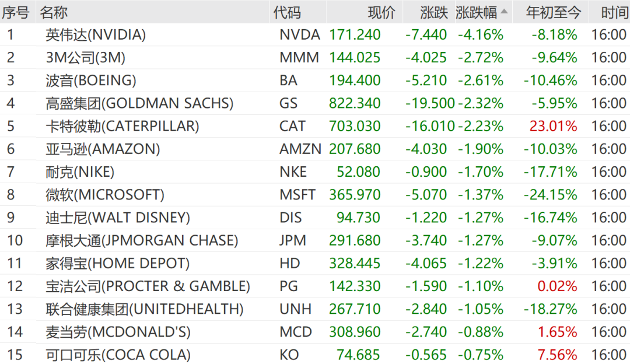Sort by the 现价 column header

(x=381, y=12)
